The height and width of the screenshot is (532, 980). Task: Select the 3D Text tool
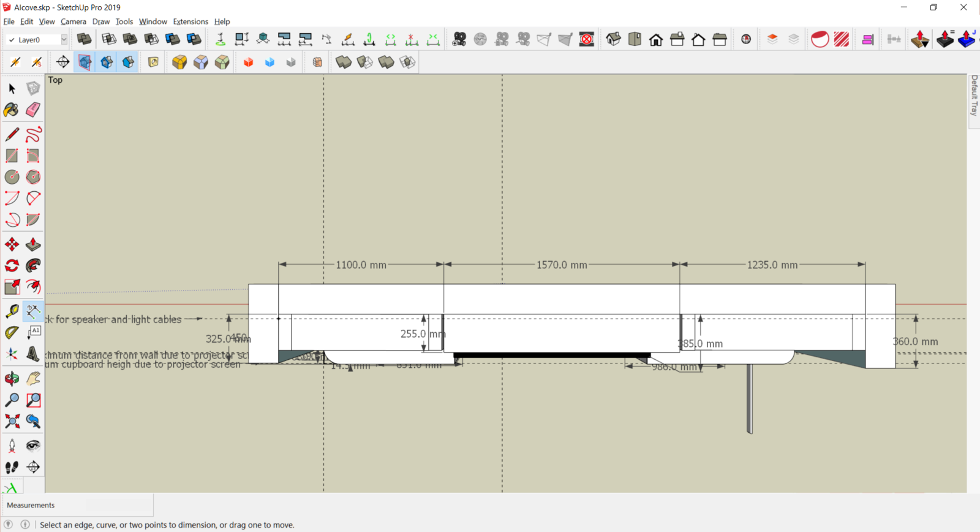(33, 354)
